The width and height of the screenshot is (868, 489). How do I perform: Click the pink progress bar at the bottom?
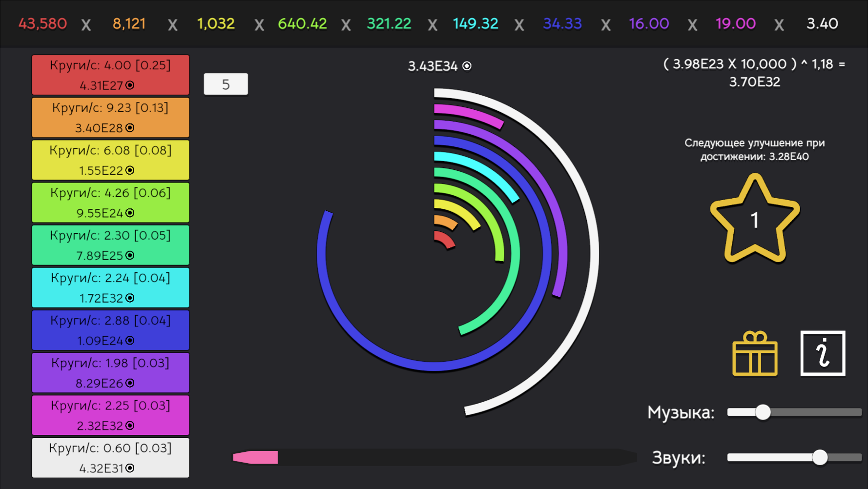[255, 458]
